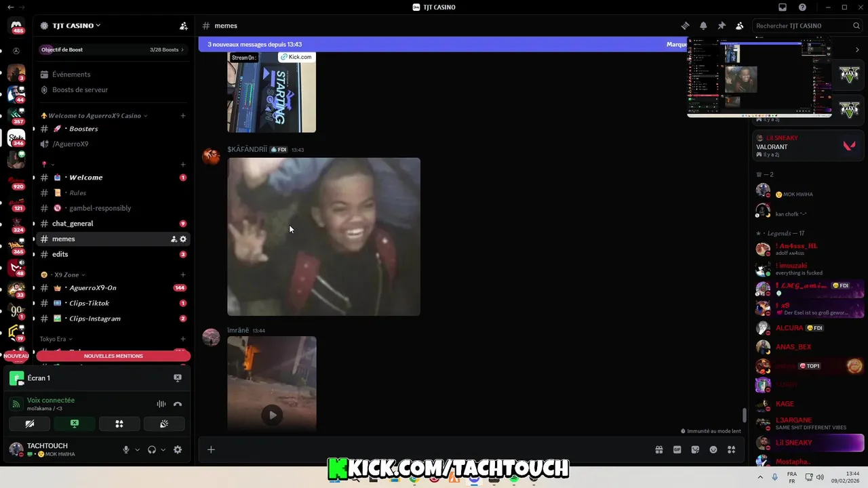Click the NOUVELLES MENTIONS button
This screenshot has width=868, height=488.
click(113, 356)
